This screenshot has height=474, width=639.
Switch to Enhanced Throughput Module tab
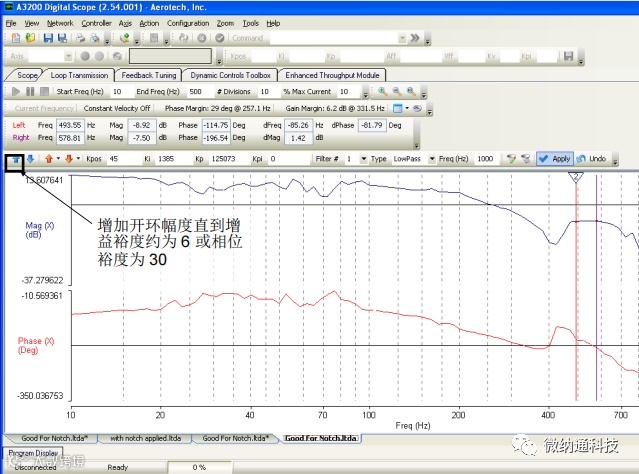coord(332,75)
